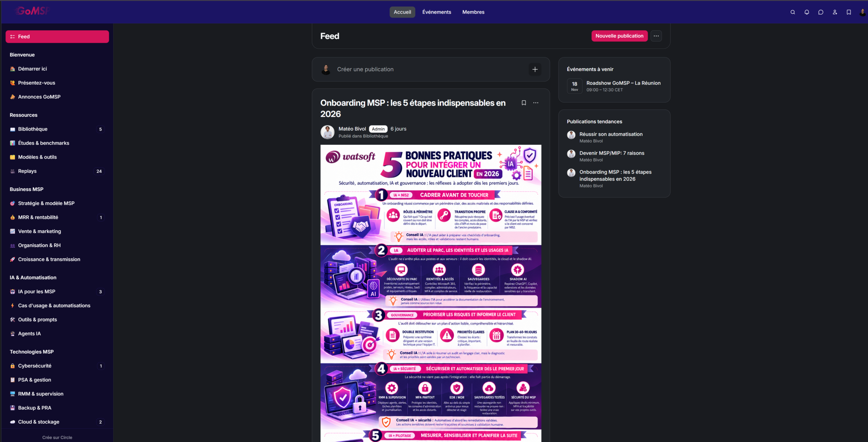
Task: Click Matéo Bivol's avatar on the post
Action: 327,132
